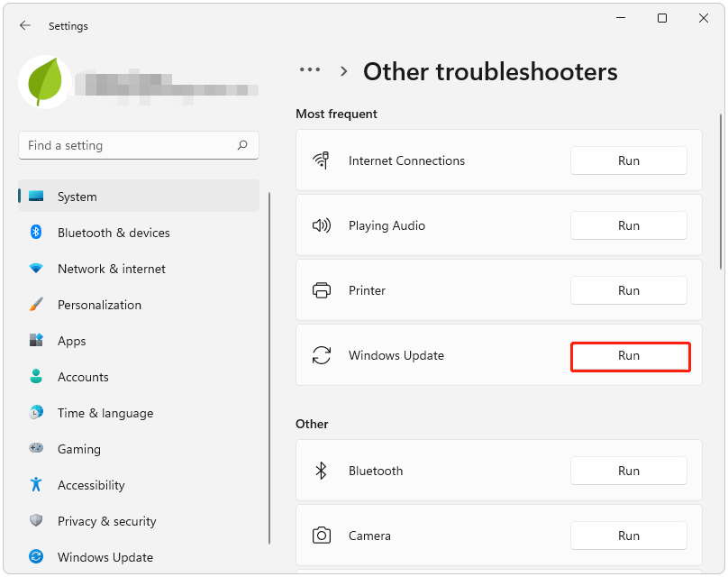Run the Playing Audio troubleshooter
Image resolution: width=728 pixels, height=577 pixels.
pos(628,225)
